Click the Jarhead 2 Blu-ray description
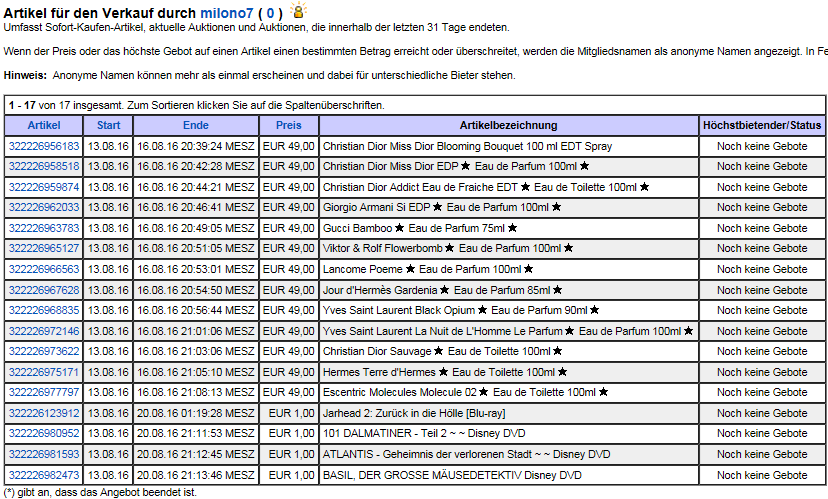 click(x=414, y=413)
